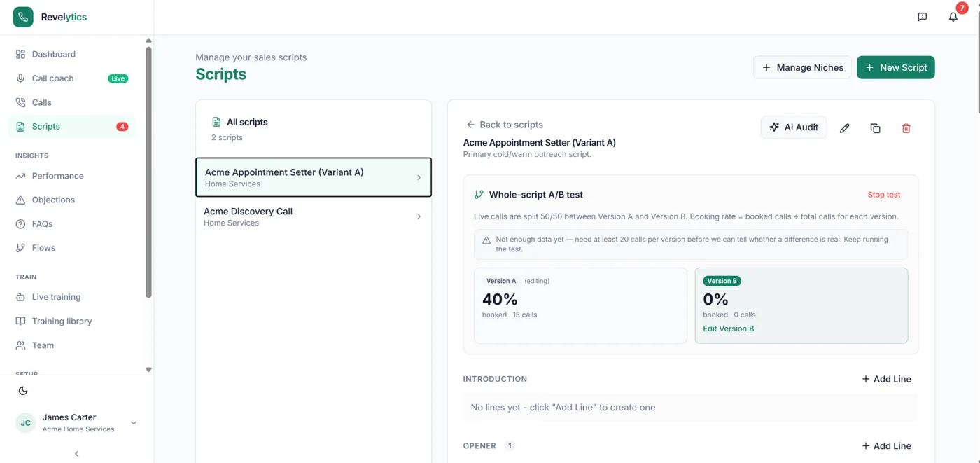This screenshot has height=463, width=980.
Task: Select Scripts in sidebar
Action: tap(73, 127)
